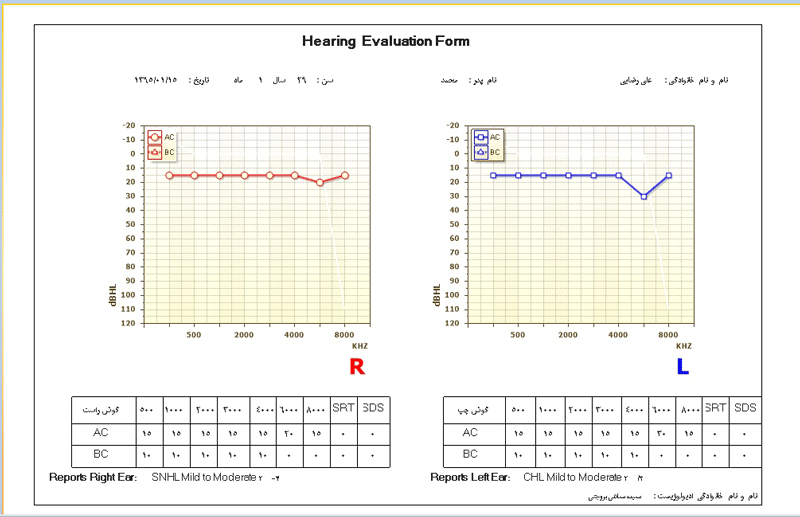Click the patient age value ۲۹
Image resolution: width=800 pixels, height=517 pixels.
coord(302,80)
